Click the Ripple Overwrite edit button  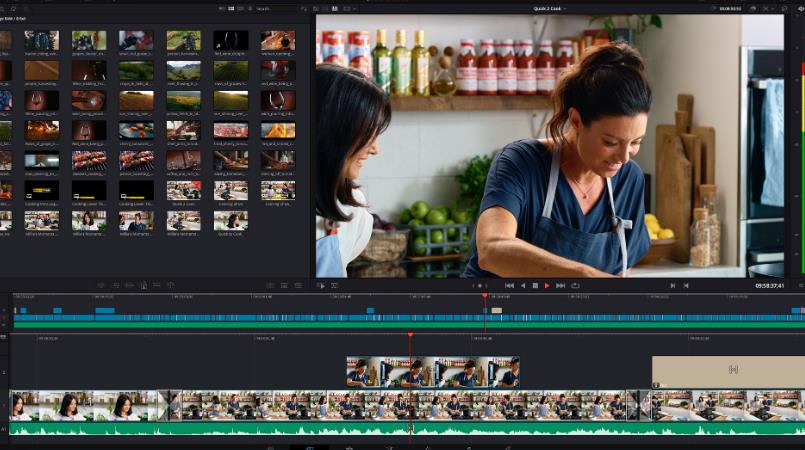tap(129, 285)
